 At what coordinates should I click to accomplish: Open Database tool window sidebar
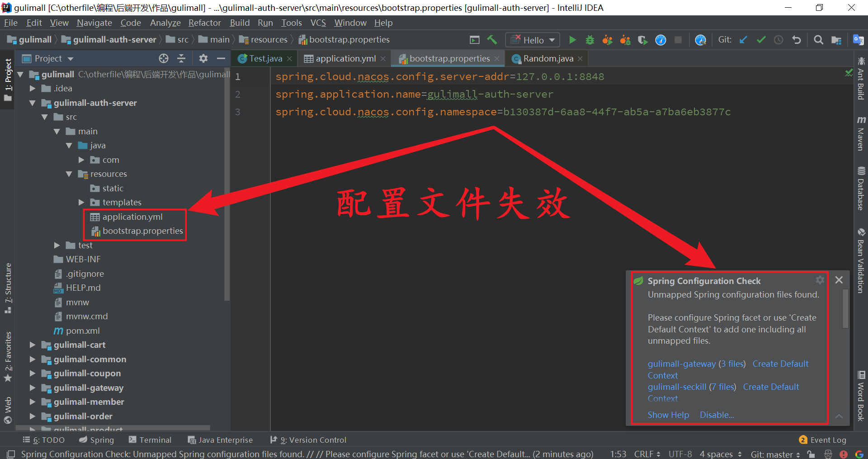coord(861,189)
